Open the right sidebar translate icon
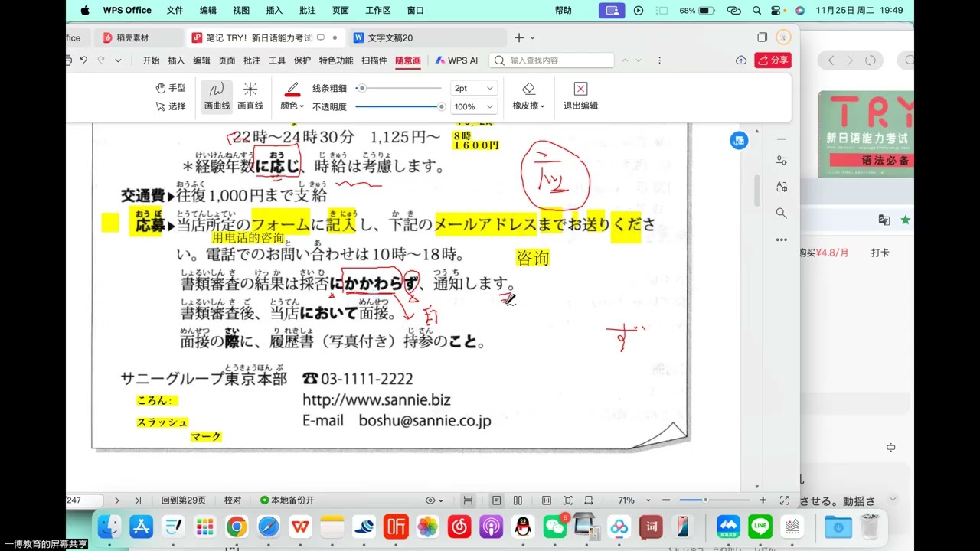 pyautogui.click(x=781, y=187)
